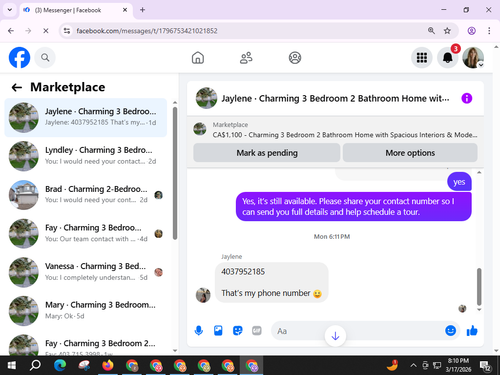This screenshot has width=500, height=375.
Task: Click the phone number 4037952185 message
Action: 243,272
